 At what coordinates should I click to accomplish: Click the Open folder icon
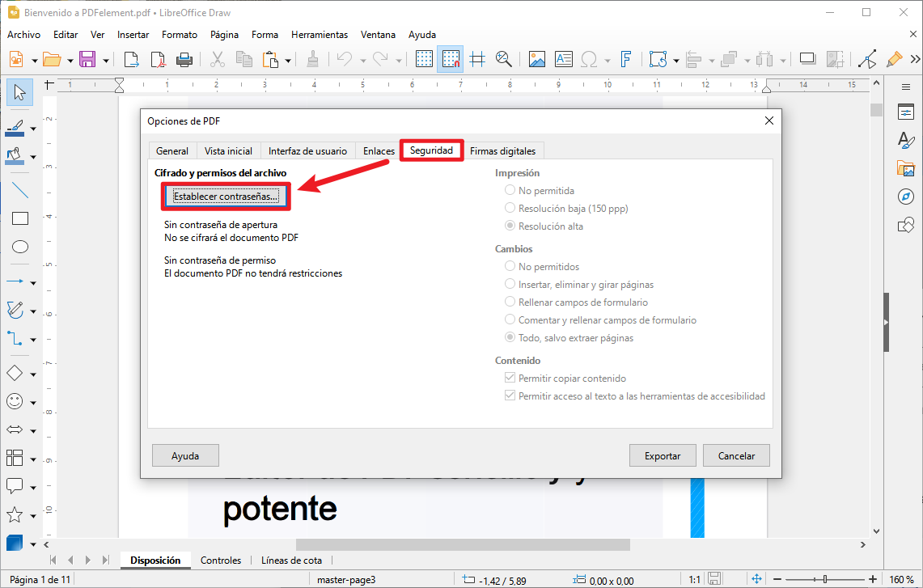coord(52,59)
